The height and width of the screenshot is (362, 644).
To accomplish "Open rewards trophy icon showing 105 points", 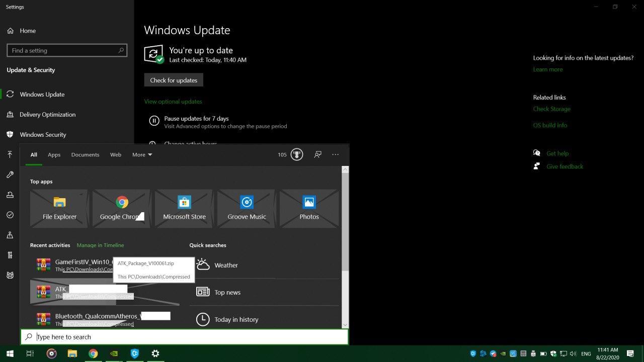I will pos(297,154).
